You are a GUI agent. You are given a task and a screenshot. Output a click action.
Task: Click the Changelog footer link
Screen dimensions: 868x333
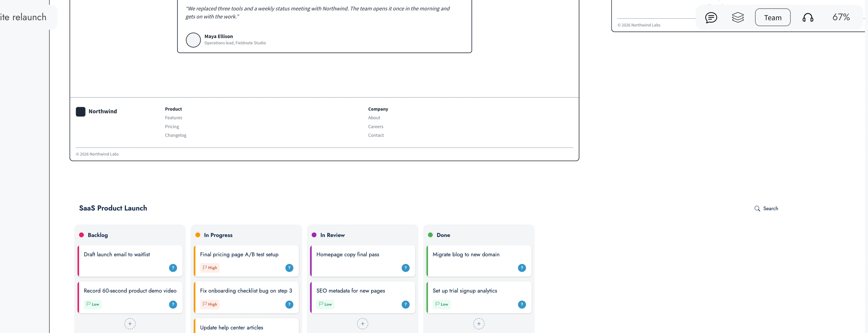pos(176,135)
